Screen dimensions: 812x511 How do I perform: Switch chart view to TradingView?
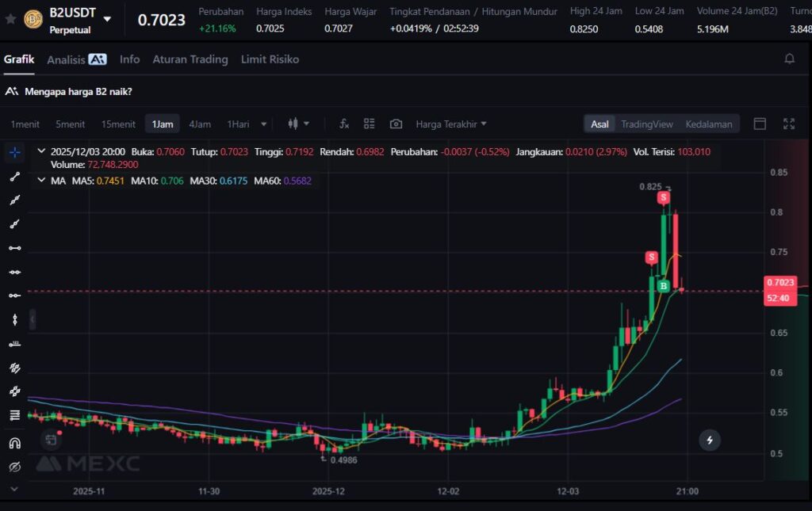[646, 124]
